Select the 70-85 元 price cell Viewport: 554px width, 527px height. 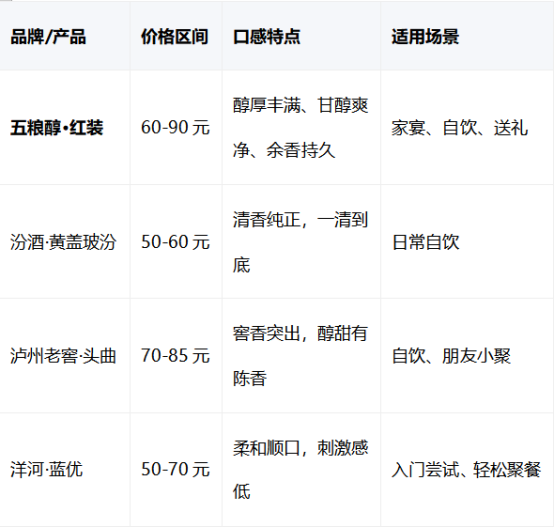point(175,356)
